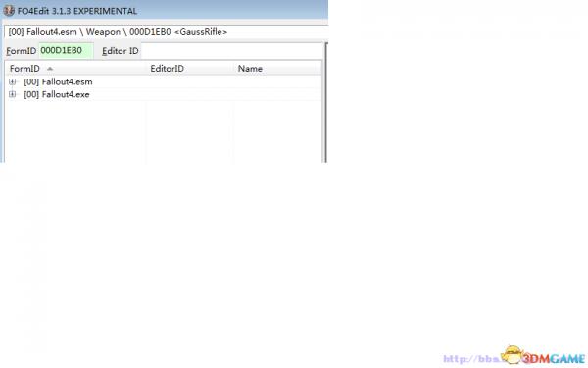
Task: Select the [00] Fallout4.exe entry
Action: tap(57, 94)
